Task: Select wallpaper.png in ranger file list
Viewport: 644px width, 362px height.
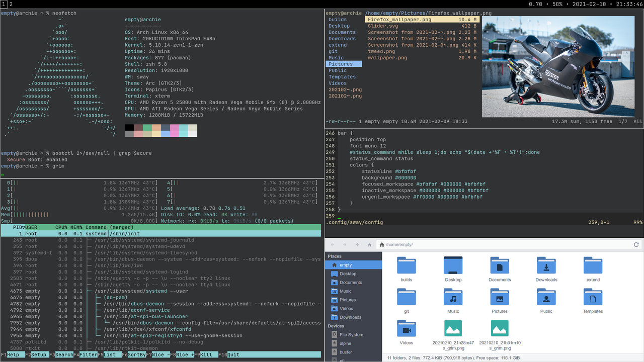Action: click(422, 58)
